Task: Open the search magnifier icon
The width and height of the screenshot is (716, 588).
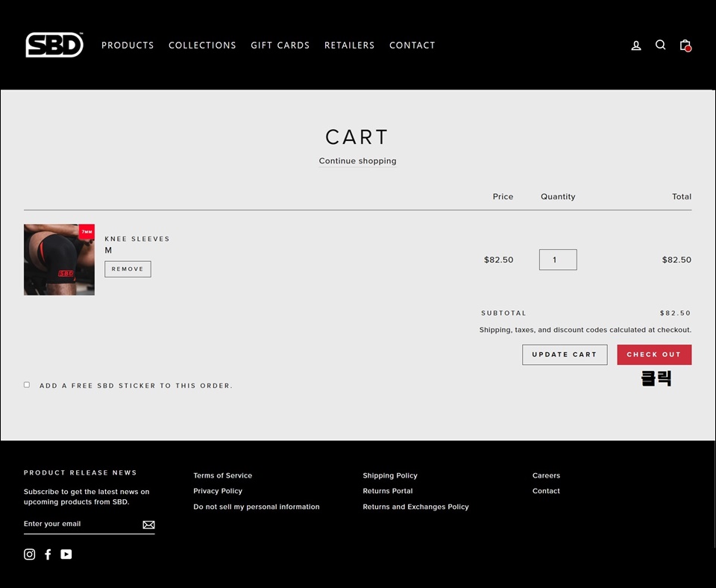Action: [660, 45]
